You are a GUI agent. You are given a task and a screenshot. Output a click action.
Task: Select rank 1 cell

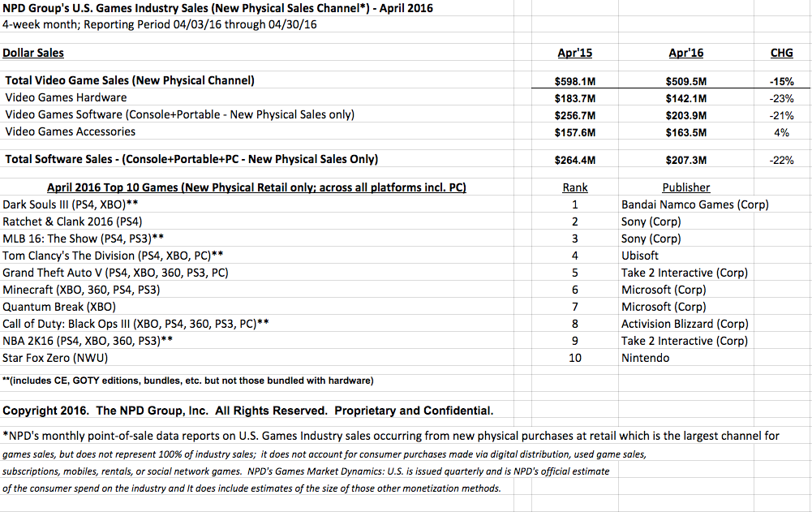click(x=575, y=204)
